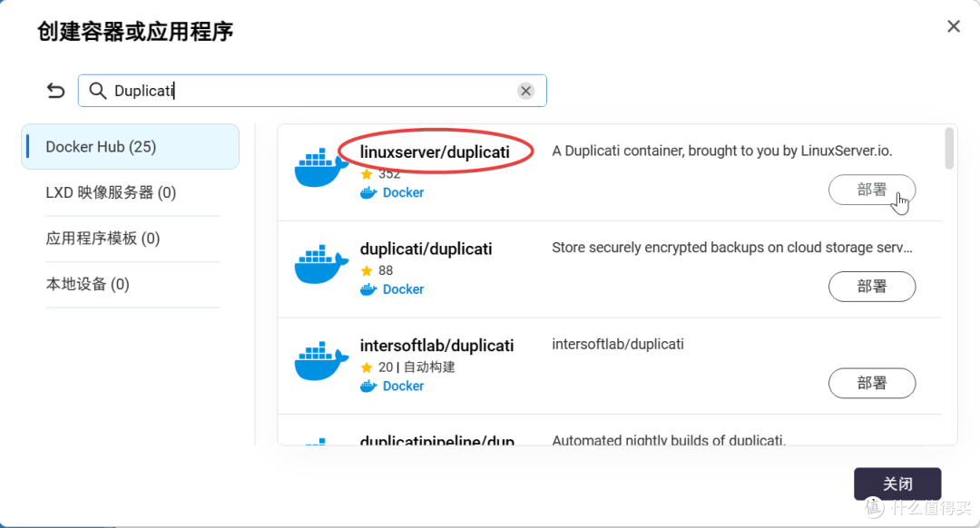Viewport: 980px width, 528px height.
Task: Click the Docker link under intersoftlab/duplicati
Action: tap(403, 386)
